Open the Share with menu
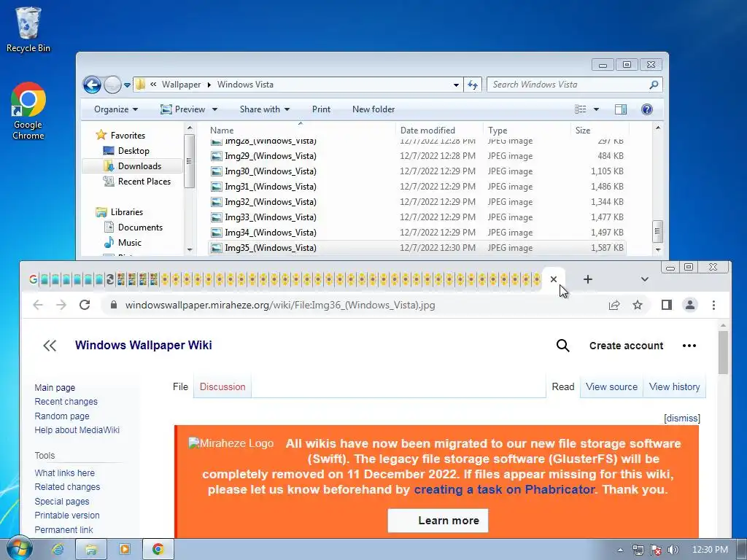This screenshot has width=747, height=560. click(264, 109)
